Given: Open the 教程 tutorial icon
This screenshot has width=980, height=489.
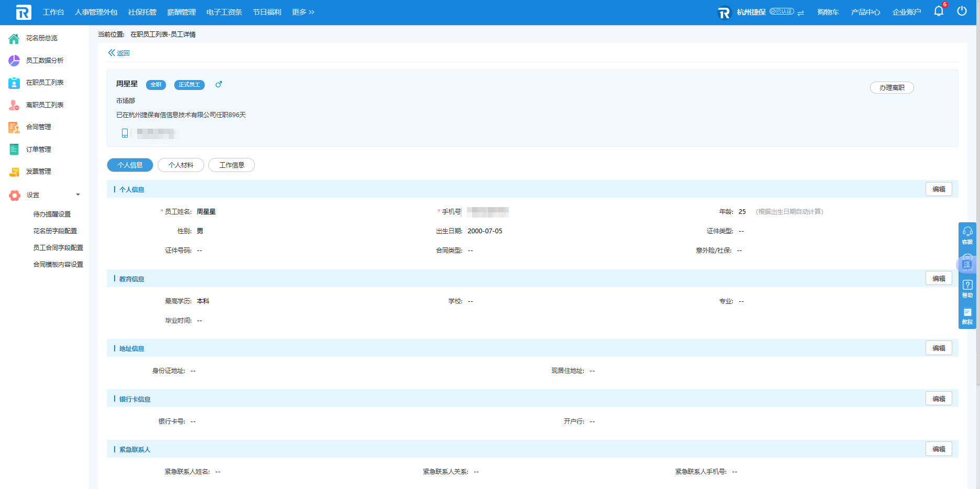Looking at the screenshot, I should [x=967, y=313].
